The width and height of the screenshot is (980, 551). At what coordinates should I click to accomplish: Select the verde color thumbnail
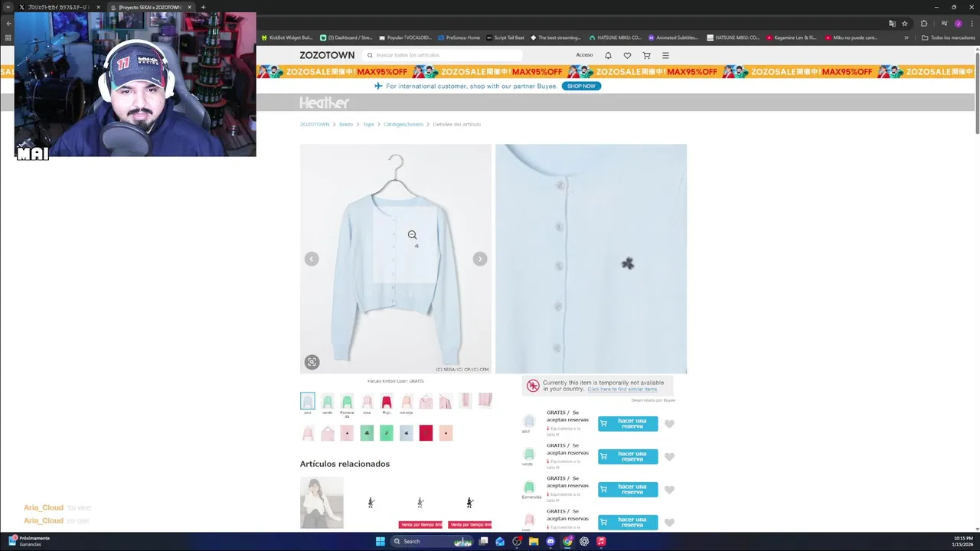click(x=327, y=401)
